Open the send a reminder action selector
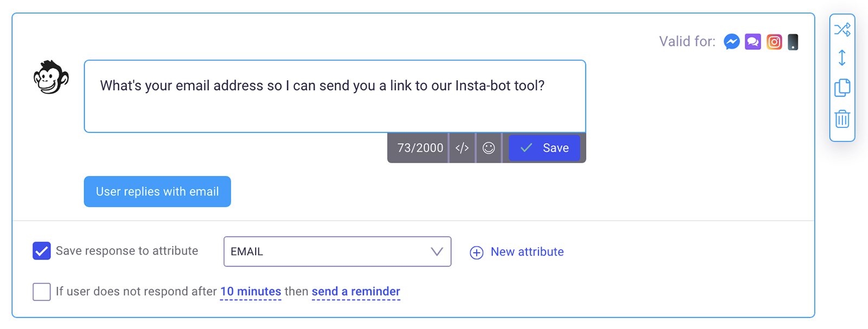Screen dimensions: 868x329 (x=356, y=292)
